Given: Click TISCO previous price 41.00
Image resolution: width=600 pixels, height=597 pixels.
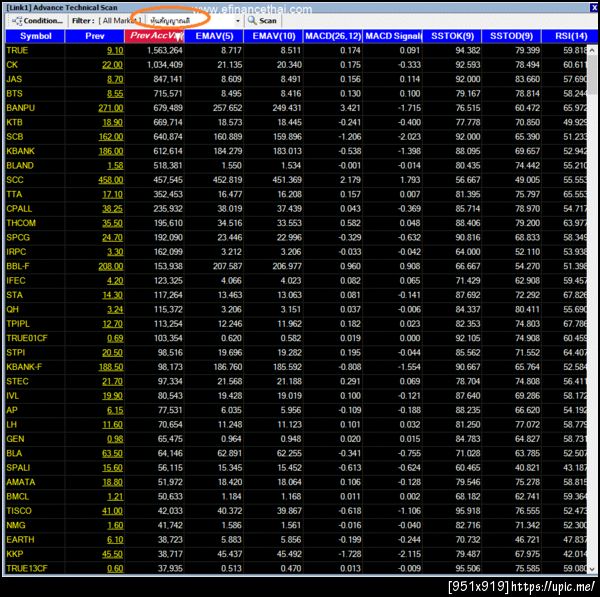Looking at the screenshot, I should click(112, 511).
